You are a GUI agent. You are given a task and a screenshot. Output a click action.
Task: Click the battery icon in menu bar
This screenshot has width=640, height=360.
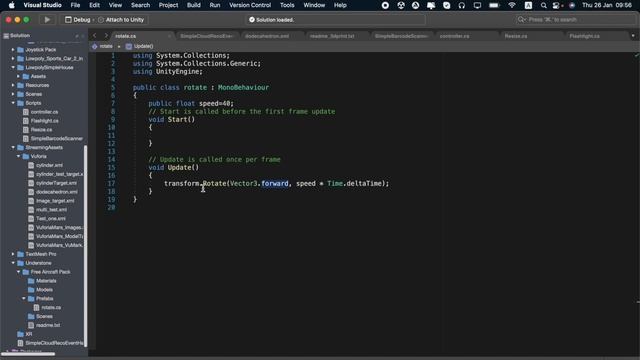point(494,5)
